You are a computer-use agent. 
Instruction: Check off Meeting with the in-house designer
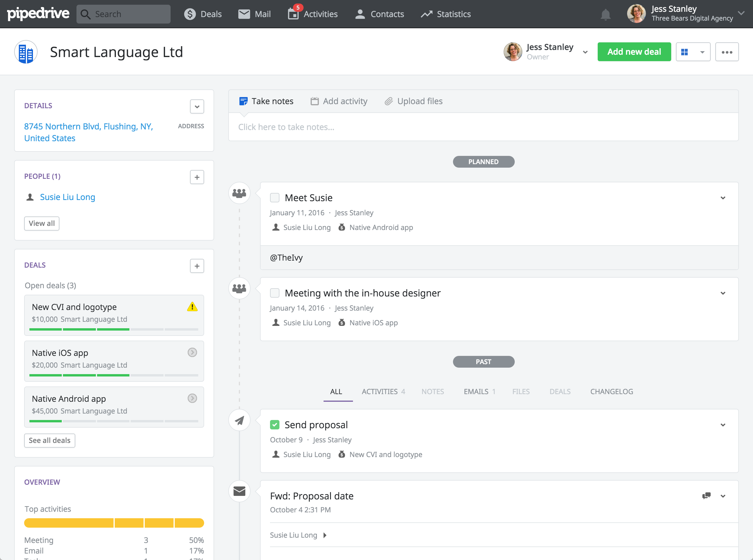[275, 293]
